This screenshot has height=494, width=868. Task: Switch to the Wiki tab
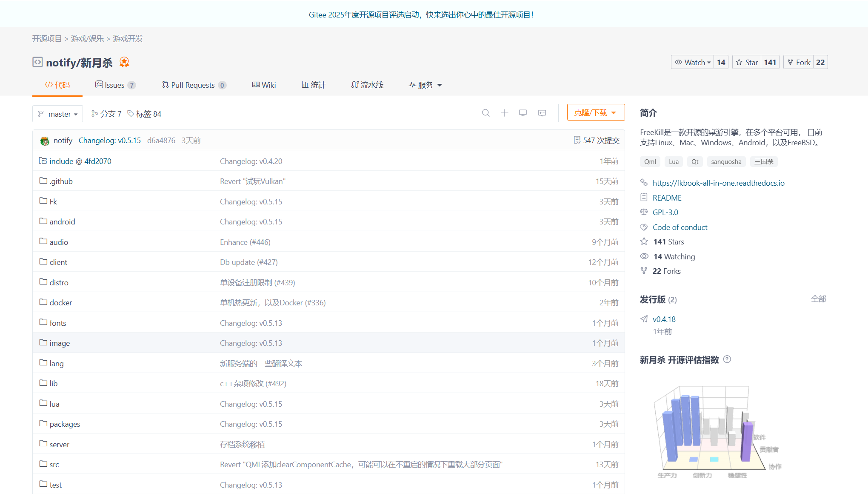pos(264,85)
